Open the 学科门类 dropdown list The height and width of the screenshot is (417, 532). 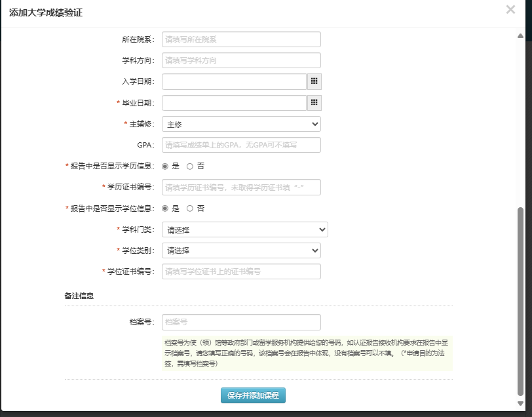coord(244,229)
